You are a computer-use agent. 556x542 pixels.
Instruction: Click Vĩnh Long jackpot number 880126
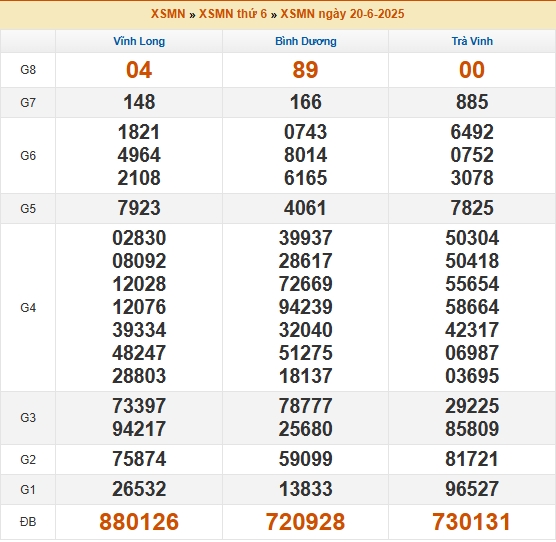pyautogui.click(x=139, y=522)
